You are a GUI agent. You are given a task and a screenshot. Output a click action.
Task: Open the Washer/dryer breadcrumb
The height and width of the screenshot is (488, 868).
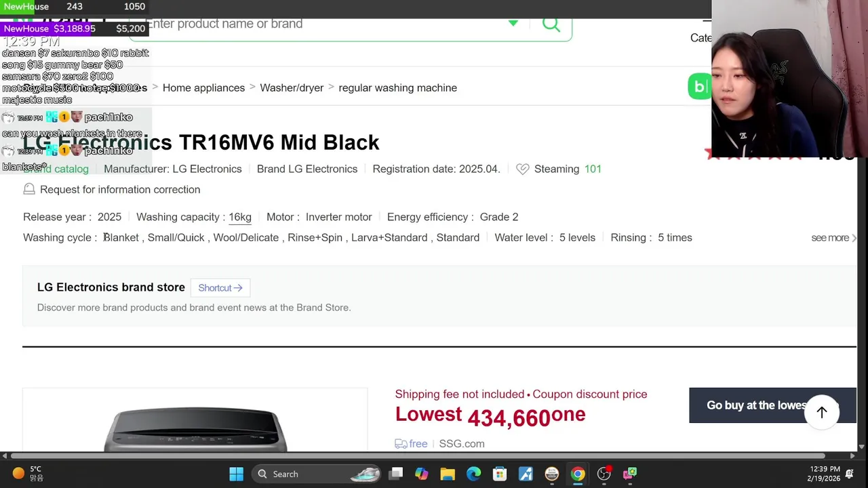click(x=292, y=87)
